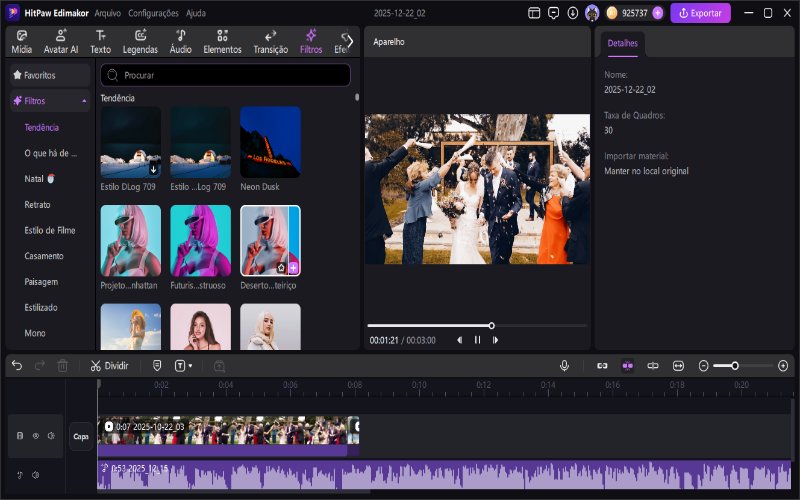Click the Exportar button
This screenshot has width=800, height=500.
[700, 13]
